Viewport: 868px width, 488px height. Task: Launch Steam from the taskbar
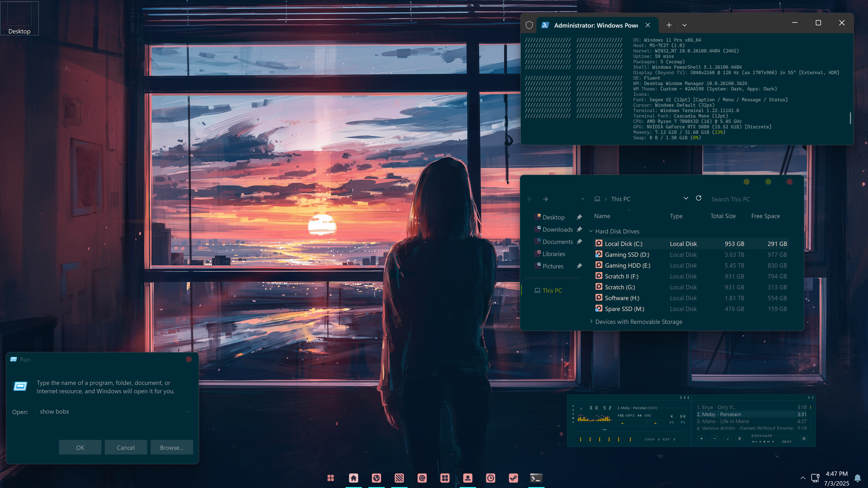coord(513,478)
